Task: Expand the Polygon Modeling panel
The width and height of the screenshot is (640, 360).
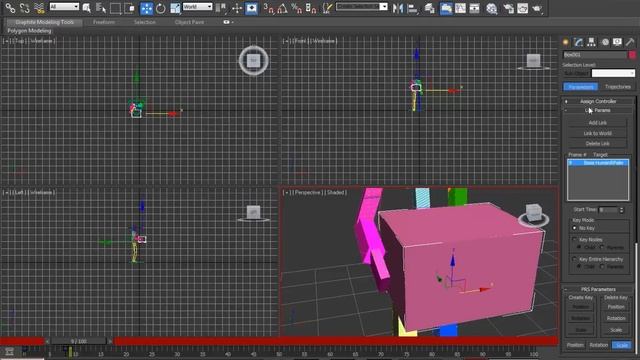Action: [x=29, y=31]
